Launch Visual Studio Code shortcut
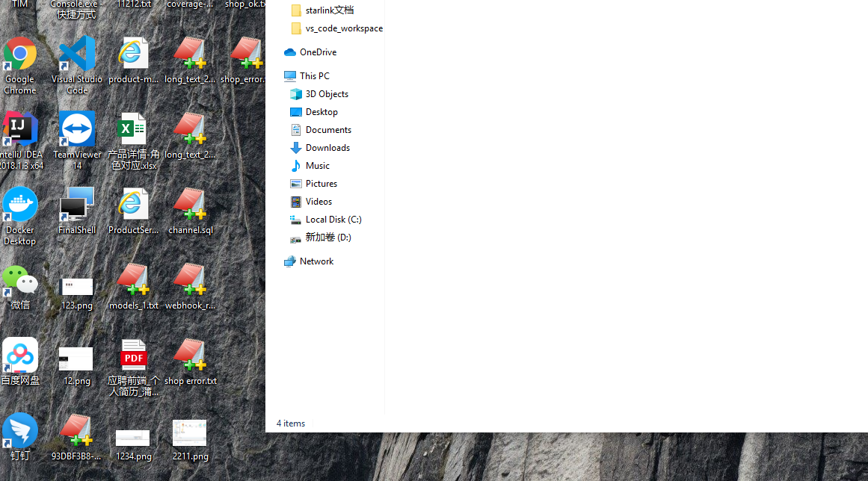The height and width of the screenshot is (481, 868). click(x=77, y=65)
